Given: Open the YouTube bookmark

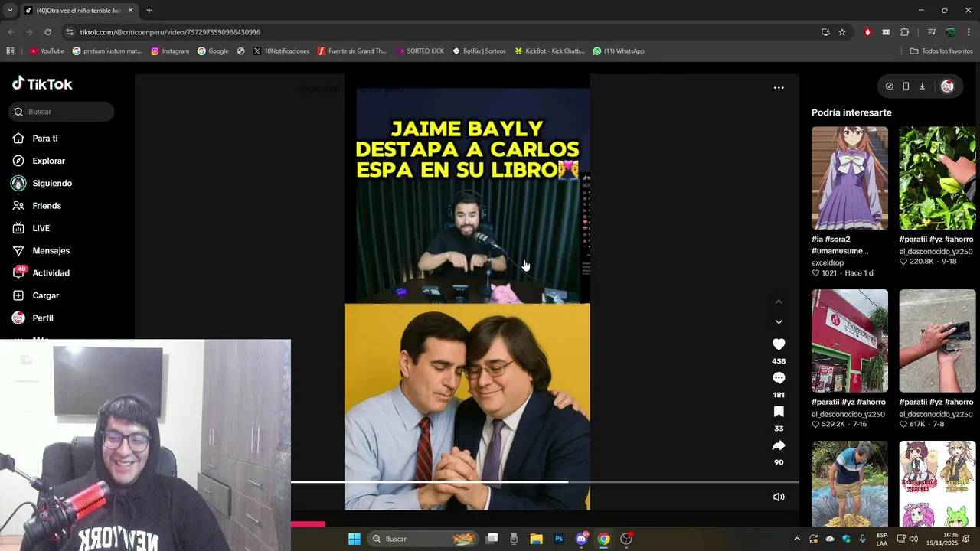Looking at the screenshot, I should 47,51.
